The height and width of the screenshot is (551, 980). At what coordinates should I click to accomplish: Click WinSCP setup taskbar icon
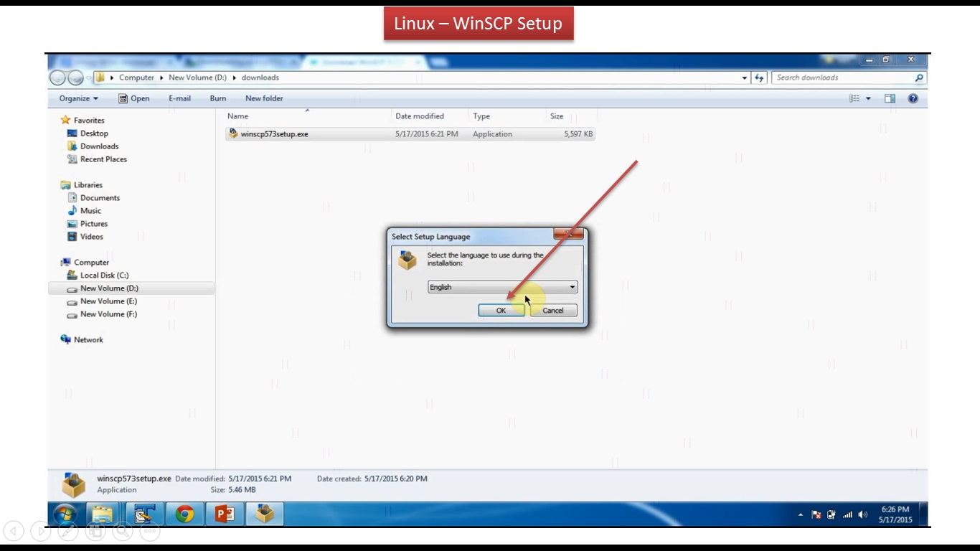[x=265, y=514]
